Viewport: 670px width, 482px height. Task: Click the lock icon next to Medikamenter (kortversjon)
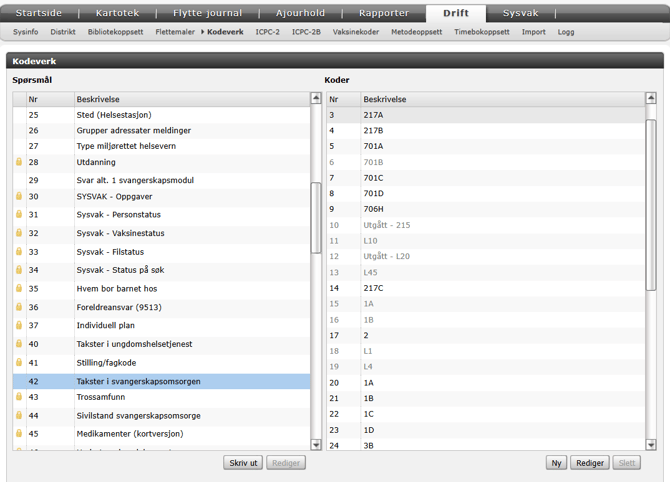(x=19, y=434)
